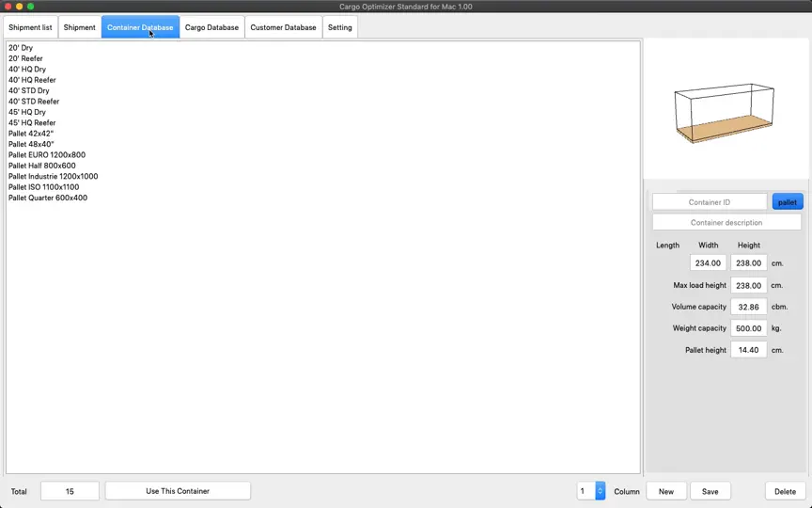Image resolution: width=812 pixels, height=508 pixels.
Task: Delete the selected container
Action: (785, 491)
